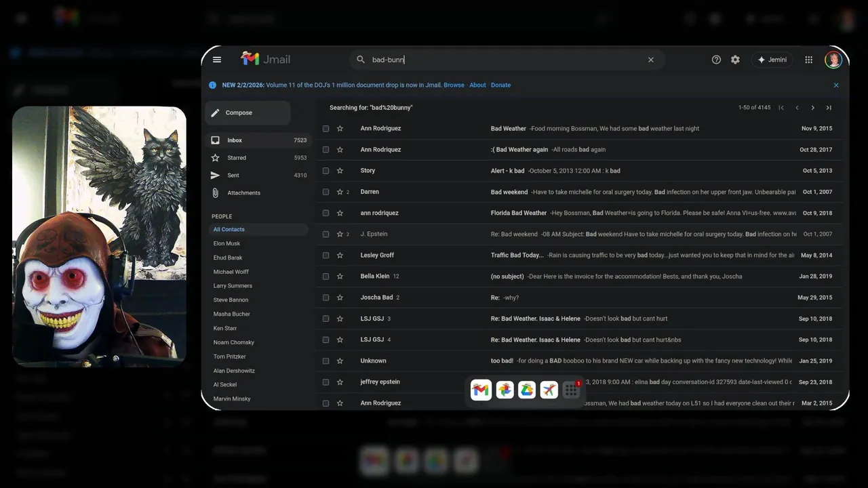This screenshot has height=488, width=868.
Task: Tick the checkbox for Lesley Groff's email
Action: coord(326,256)
